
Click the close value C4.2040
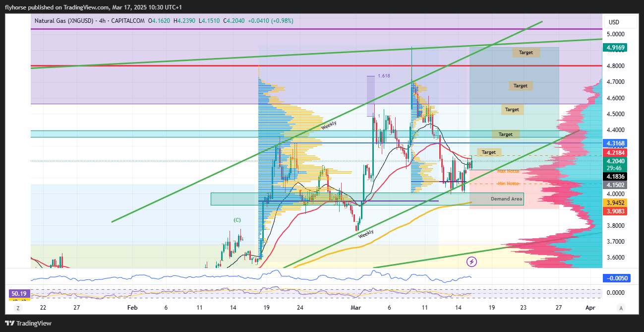coord(233,21)
